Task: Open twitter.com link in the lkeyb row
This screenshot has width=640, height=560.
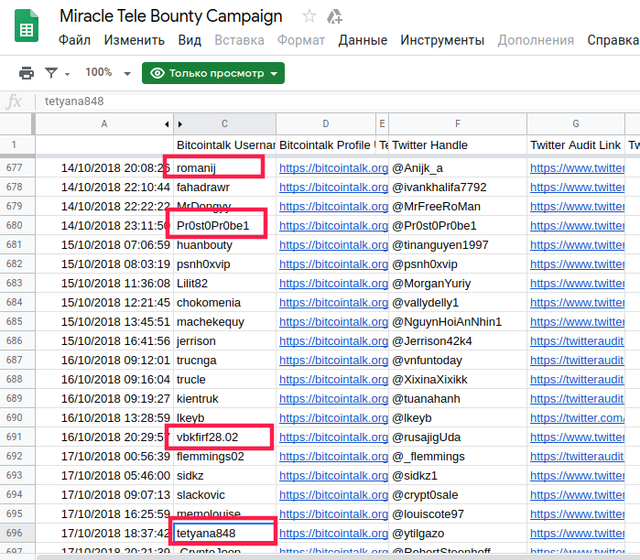Action: [x=577, y=418]
